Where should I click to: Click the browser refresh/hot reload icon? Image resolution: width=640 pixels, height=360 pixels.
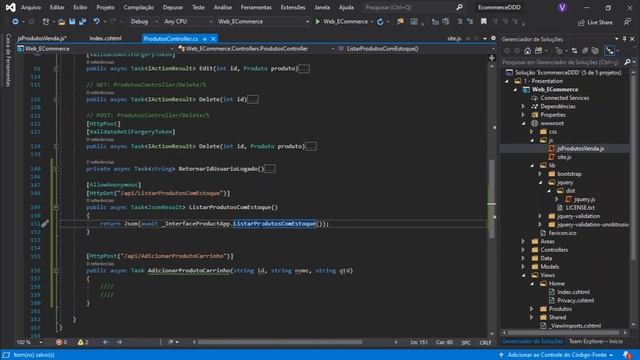click(380, 22)
